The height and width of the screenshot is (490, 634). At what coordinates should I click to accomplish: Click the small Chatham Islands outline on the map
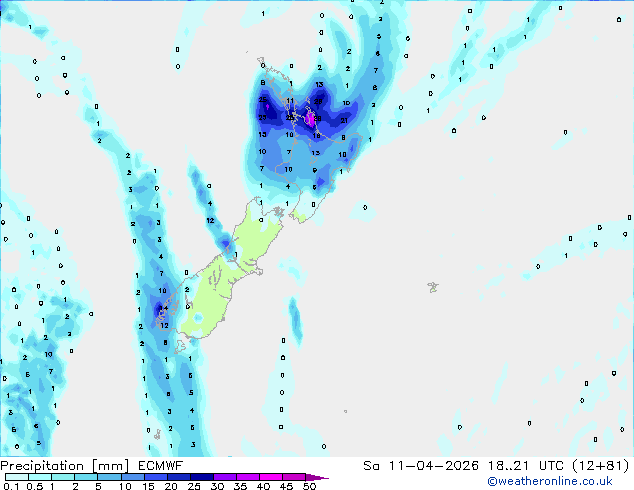point(433,287)
